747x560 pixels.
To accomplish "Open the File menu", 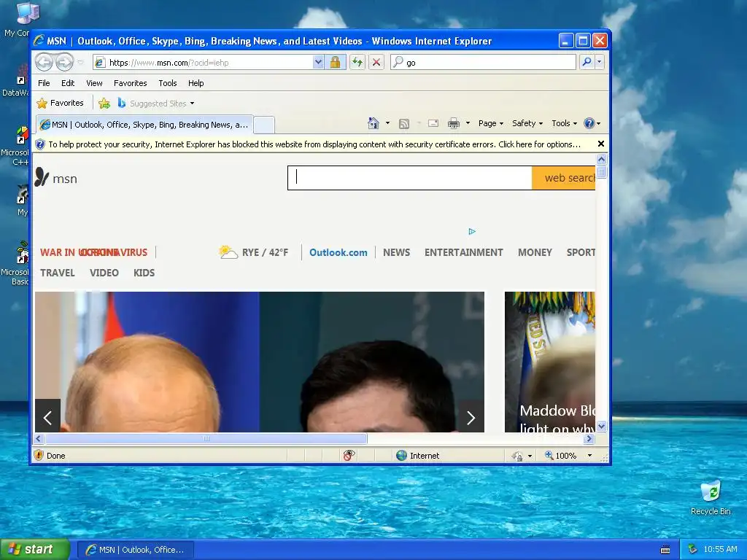I will coord(44,83).
